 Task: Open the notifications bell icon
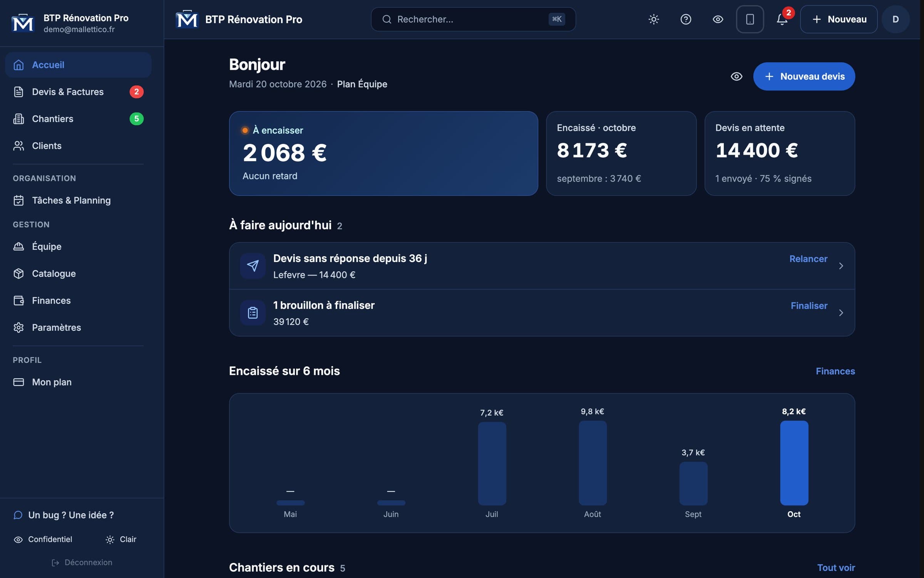tap(782, 19)
